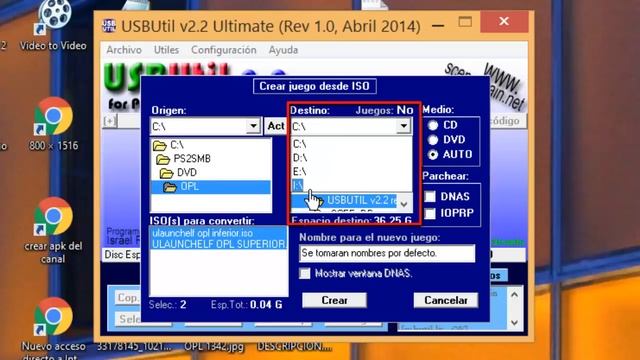Expand the Origen drive dropdown
Viewport: 640px width, 360px height.
click(x=253, y=126)
